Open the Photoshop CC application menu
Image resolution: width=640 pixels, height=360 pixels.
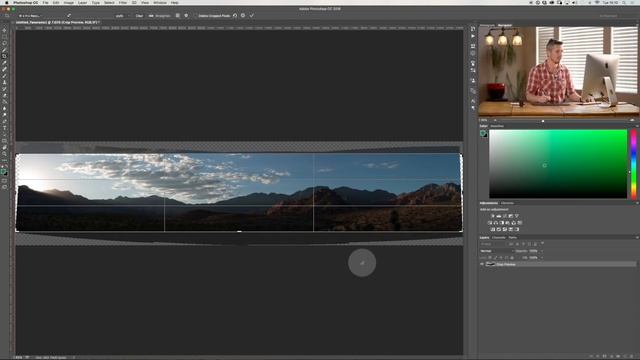point(25,2)
